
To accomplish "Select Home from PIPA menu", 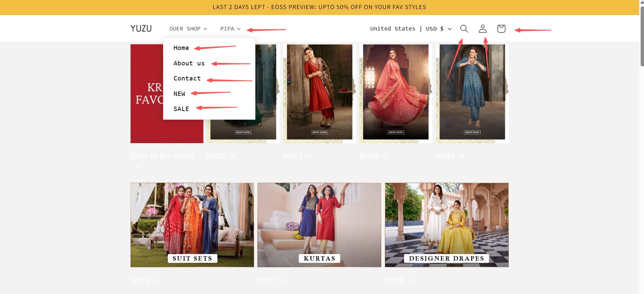I will (181, 48).
